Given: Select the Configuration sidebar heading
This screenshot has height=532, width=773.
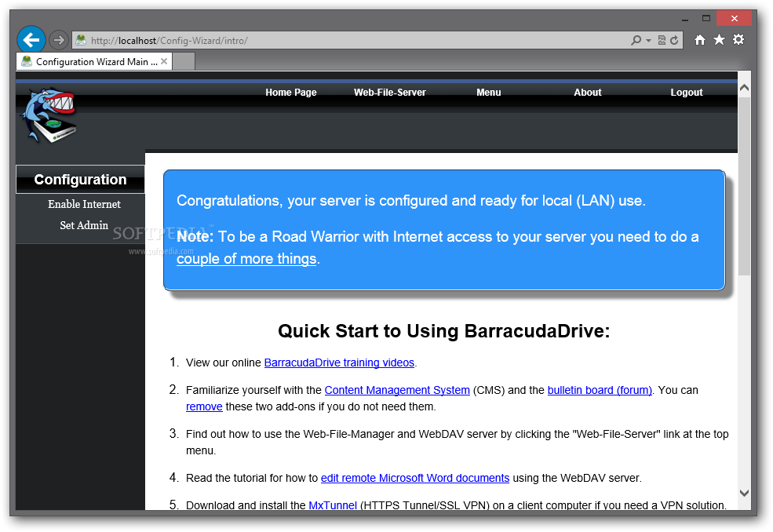Looking at the screenshot, I should pyautogui.click(x=80, y=180).
